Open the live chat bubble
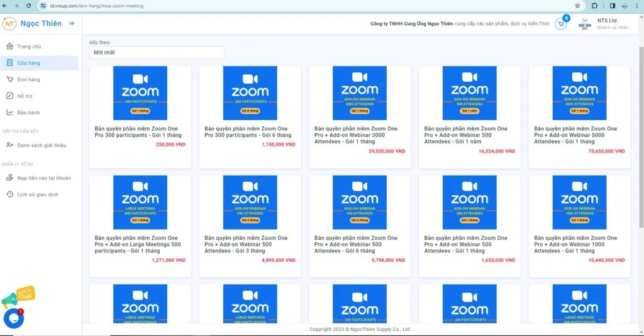The width and height of the screenshot is (644, 336). (14, 318)
